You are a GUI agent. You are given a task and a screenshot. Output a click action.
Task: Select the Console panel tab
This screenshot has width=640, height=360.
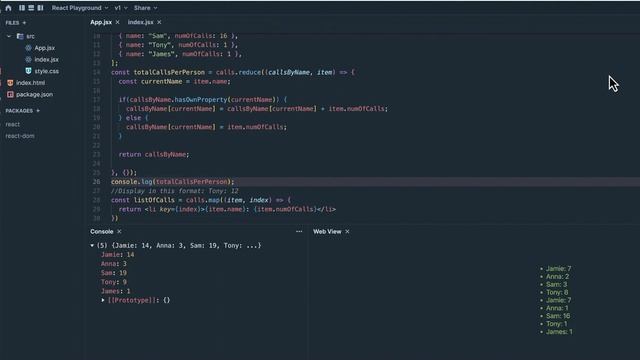(102, 231)
